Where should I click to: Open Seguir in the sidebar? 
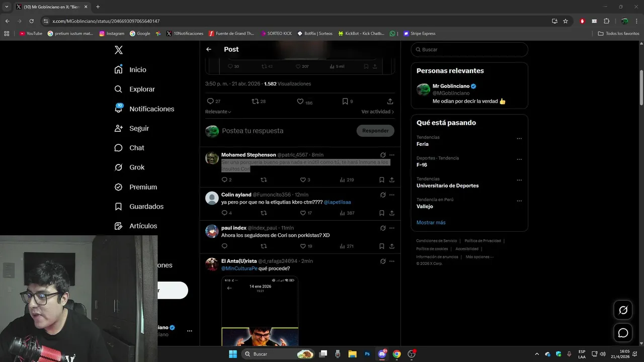click(x=132, y=128)
